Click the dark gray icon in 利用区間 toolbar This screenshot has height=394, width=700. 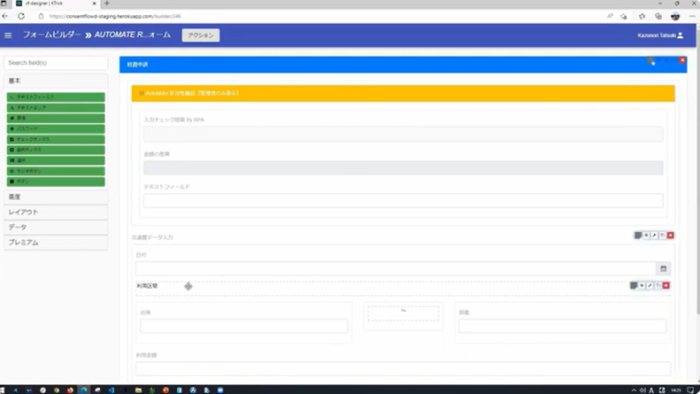pos(633,285)
